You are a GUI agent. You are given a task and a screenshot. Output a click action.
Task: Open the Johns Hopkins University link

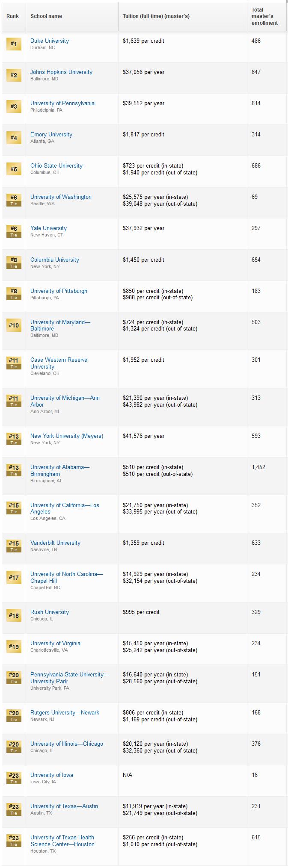pos(61,72)
